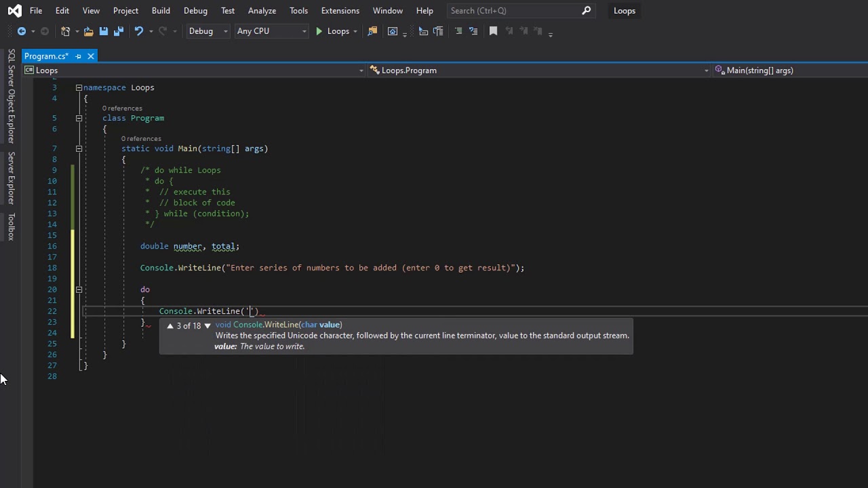Image resolution: width=868 pixels, height=488 pixels.
Task: Collapse the namespace Loops code block
Action: (x=79, y=87)
